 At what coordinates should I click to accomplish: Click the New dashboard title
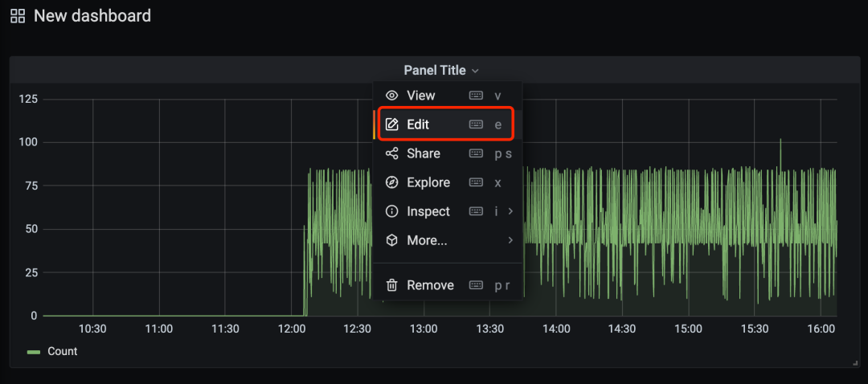(92, 15)
